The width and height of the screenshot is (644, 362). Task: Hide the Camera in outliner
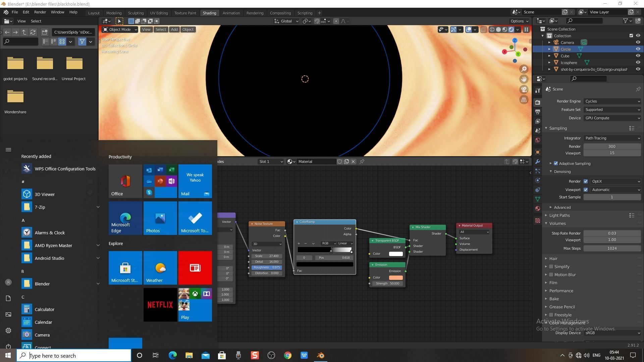[638, 43]
